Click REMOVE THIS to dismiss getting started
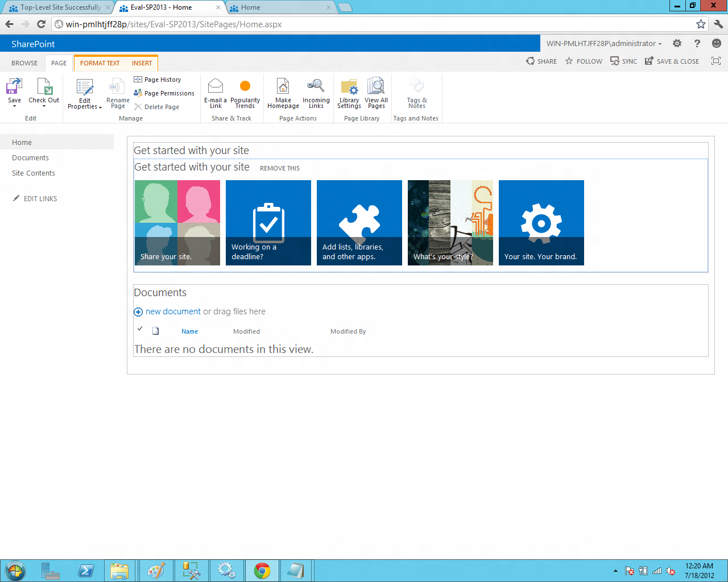Viewport: 728px width, 582px height. (x=279, y=168)
